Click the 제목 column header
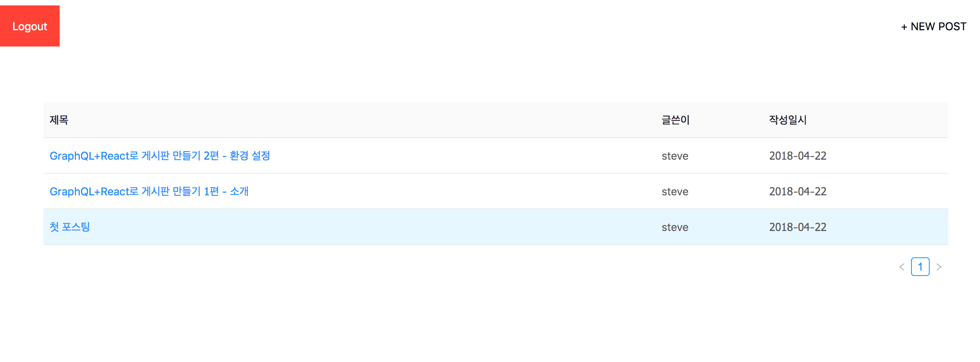 point(59,120)
